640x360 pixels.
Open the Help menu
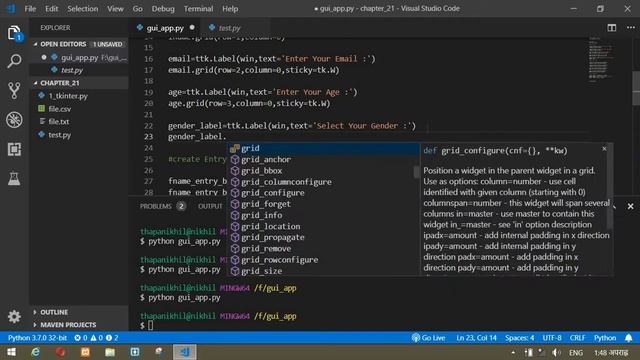[230, 9]
